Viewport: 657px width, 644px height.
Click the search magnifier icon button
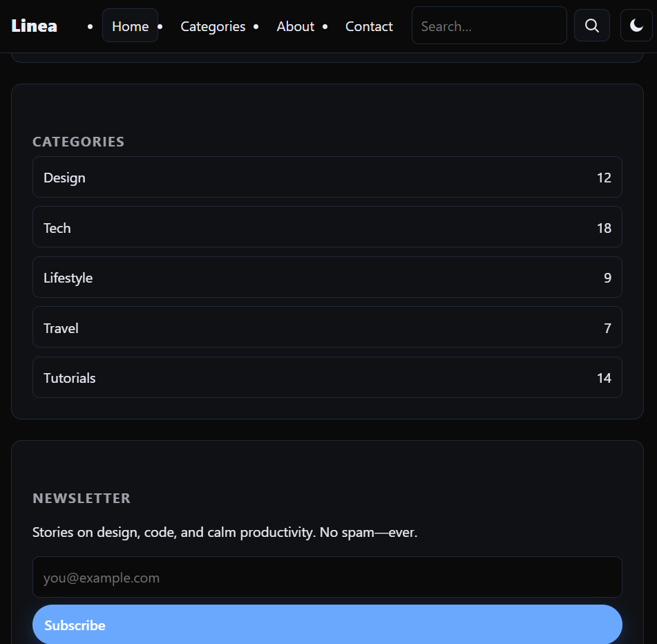pos(591,26)
